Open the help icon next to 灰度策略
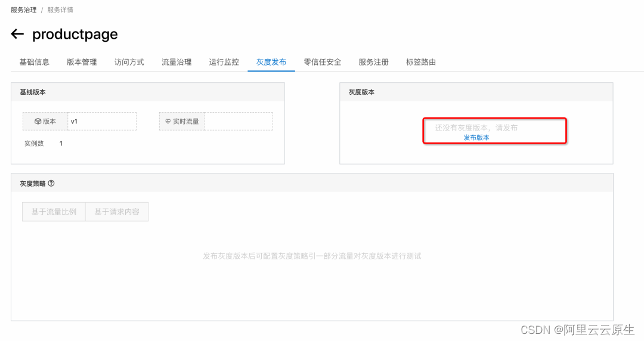The width and height of the screenshot is (644, 341). 51,183
